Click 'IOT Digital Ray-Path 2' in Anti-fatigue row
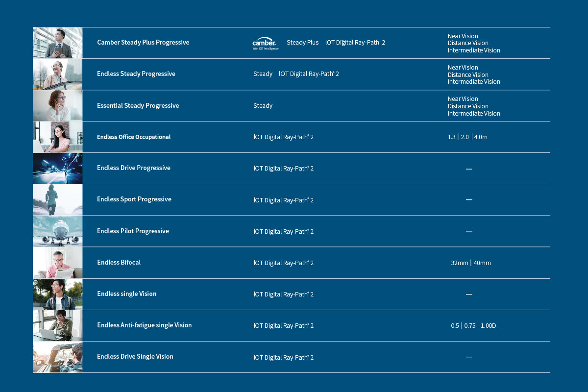Viewport: 588px width, 392px height. point(284,326)
